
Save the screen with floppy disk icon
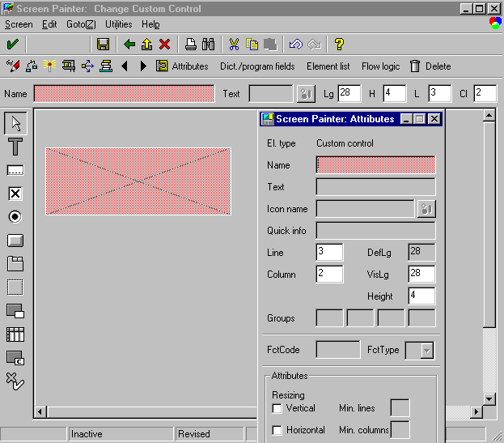tap(103, 44)
